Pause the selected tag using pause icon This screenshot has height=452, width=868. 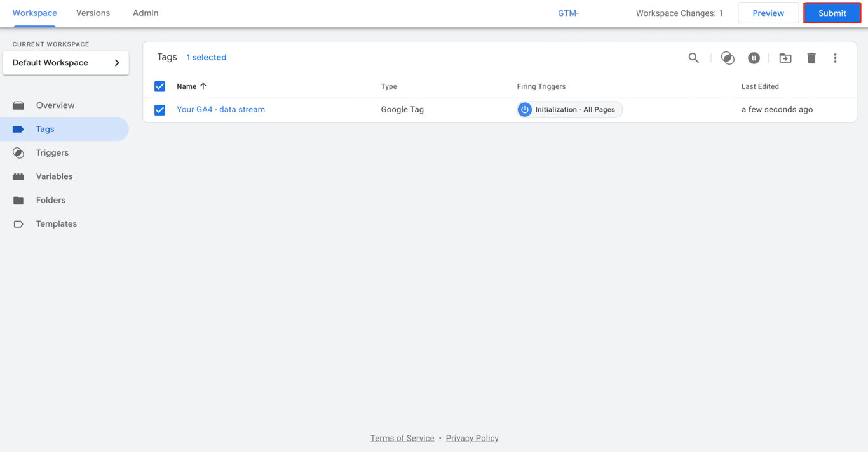[x=754, y=58]
